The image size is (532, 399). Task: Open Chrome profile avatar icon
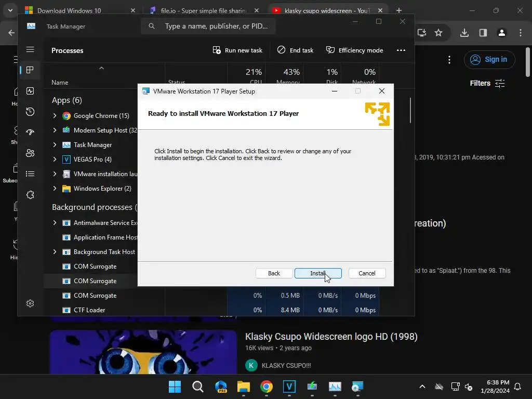click(x=502, y=33)
